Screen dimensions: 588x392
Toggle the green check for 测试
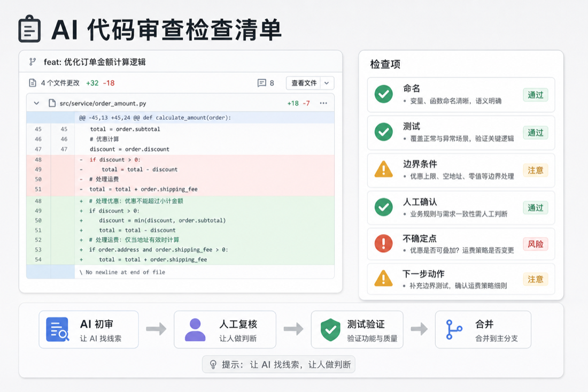[x=384, y=132]
